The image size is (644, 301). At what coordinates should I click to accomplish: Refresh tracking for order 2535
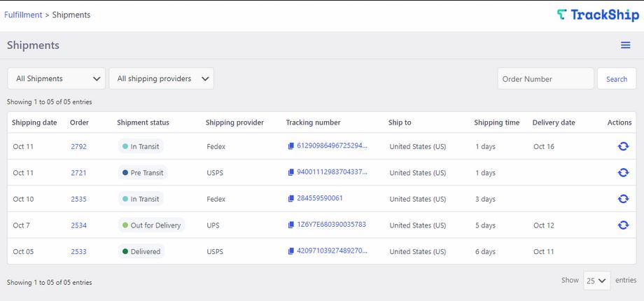click(x=623, y=199)
